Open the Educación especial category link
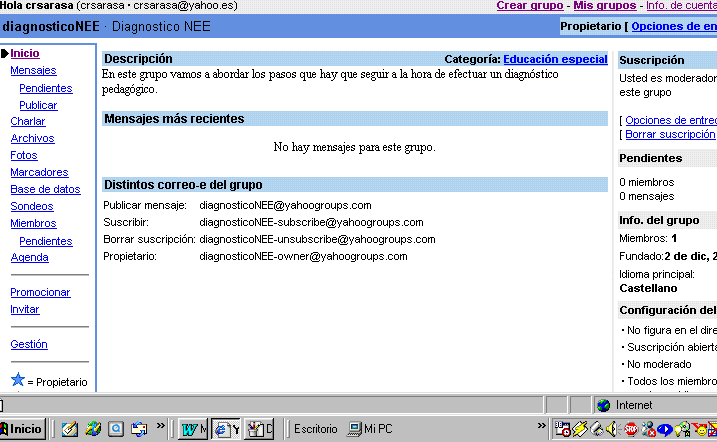717x442 pixels. click(555, 59)
